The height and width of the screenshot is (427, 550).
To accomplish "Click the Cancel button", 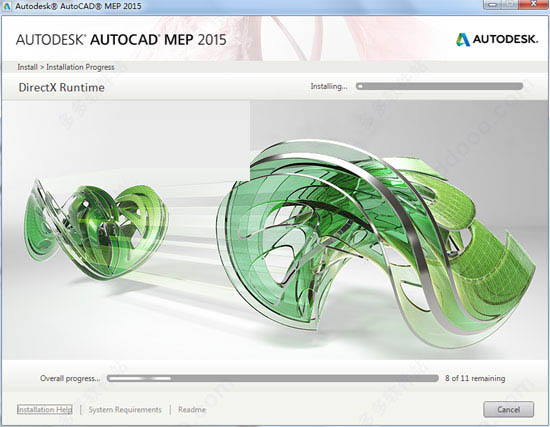I will click(509, 409).
